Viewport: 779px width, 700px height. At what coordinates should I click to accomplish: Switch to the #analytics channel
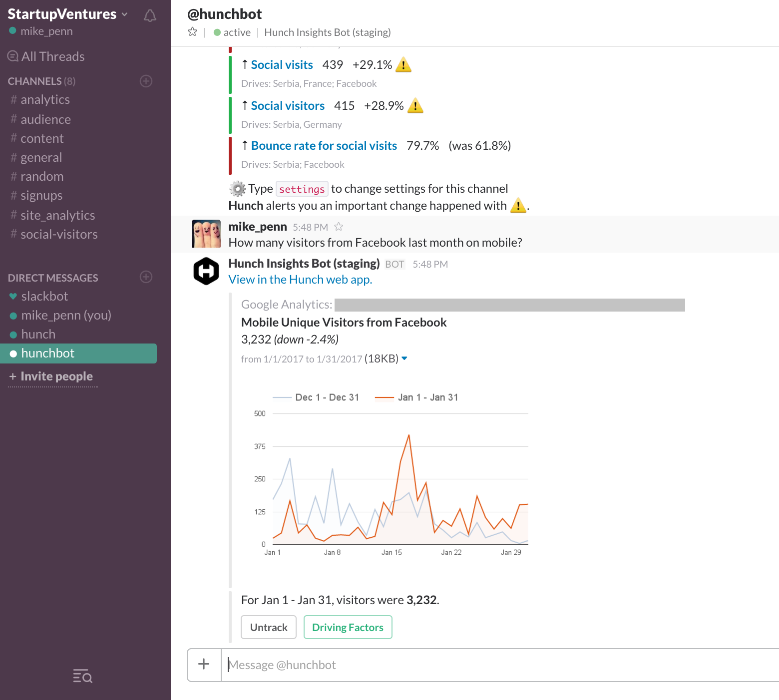tap(45, 100)
